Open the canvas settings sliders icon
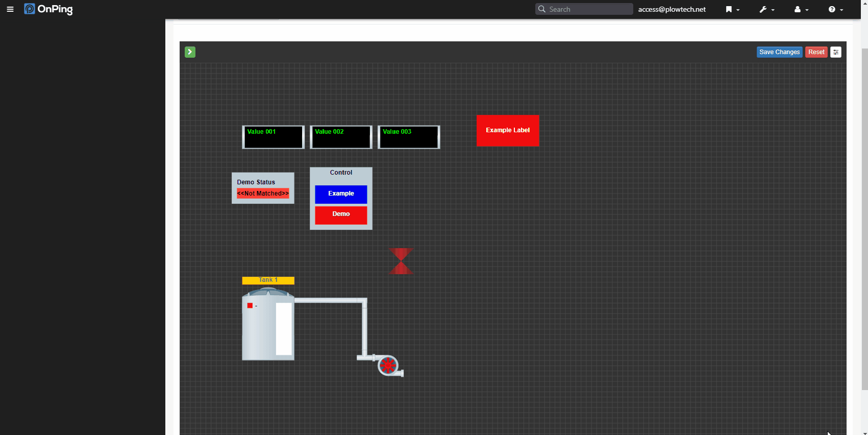 [835, 52]
